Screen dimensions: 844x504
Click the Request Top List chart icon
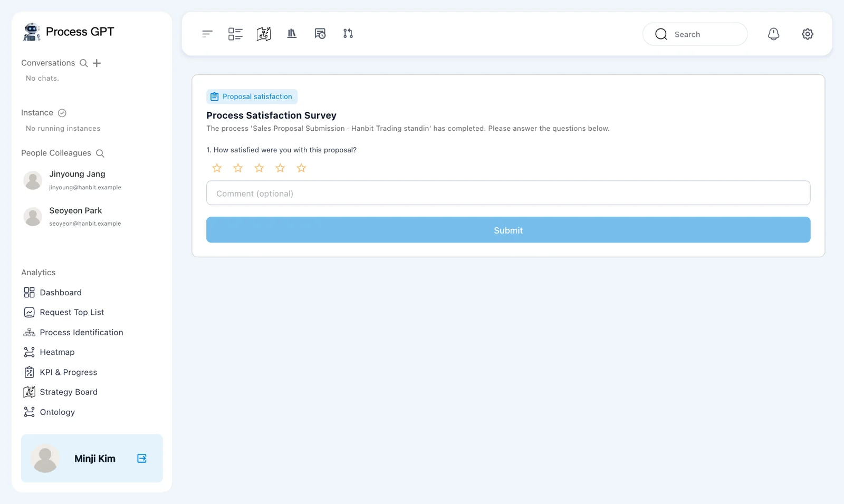(x=30, y=313)
